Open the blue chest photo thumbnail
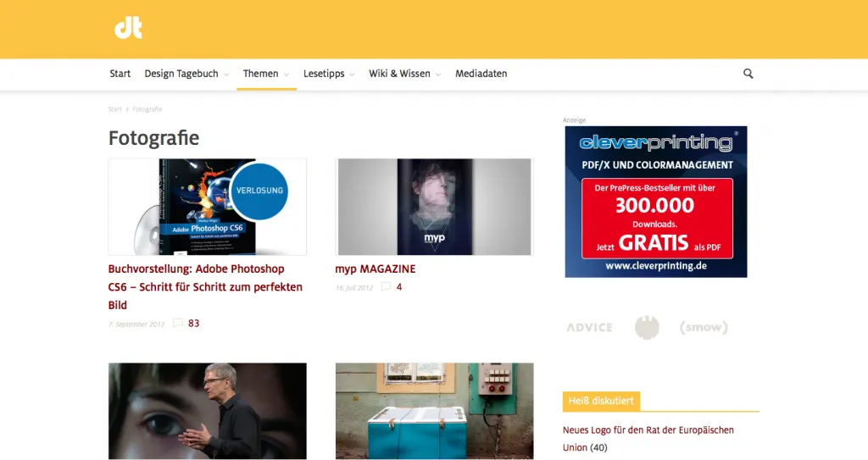 [x=435, y=411]
